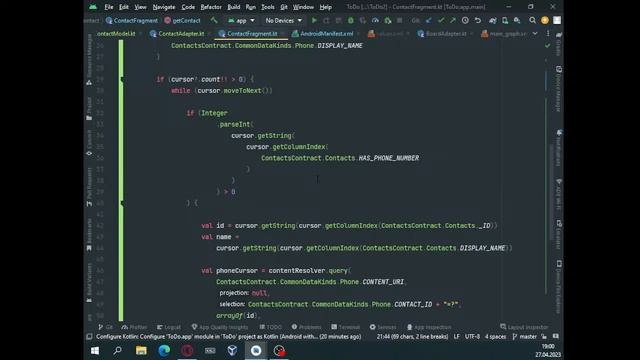Click getContact in the navigation breadcrumb

click(x=182, y=20)
